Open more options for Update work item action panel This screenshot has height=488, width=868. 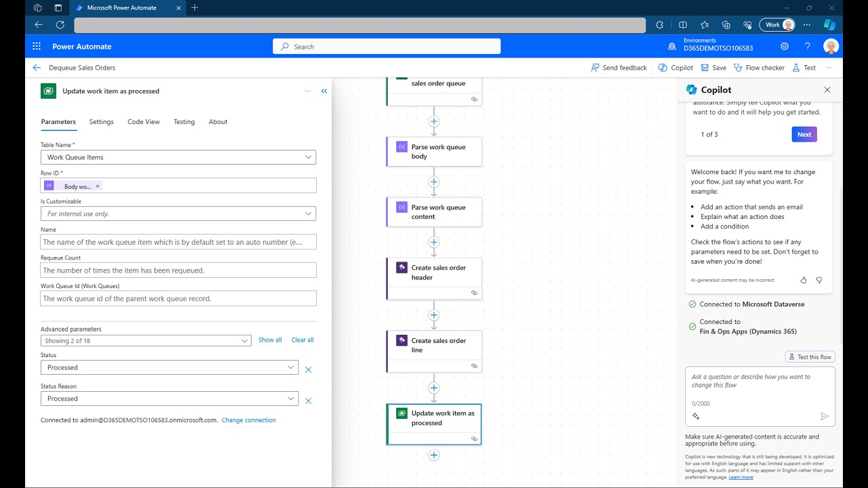tap(307, 91)
